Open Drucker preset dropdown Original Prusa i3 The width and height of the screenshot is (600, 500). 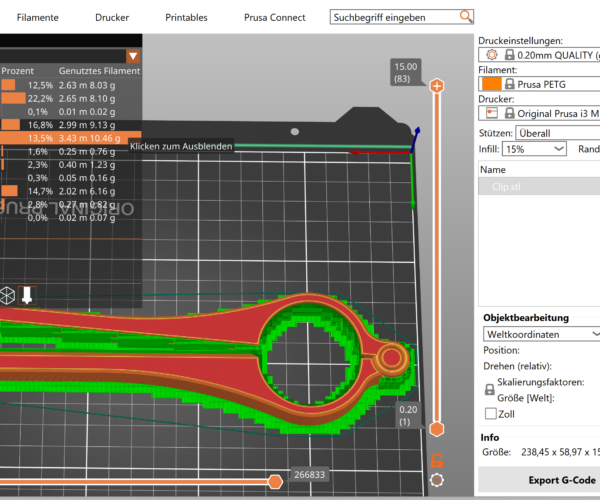click(539, 114)
